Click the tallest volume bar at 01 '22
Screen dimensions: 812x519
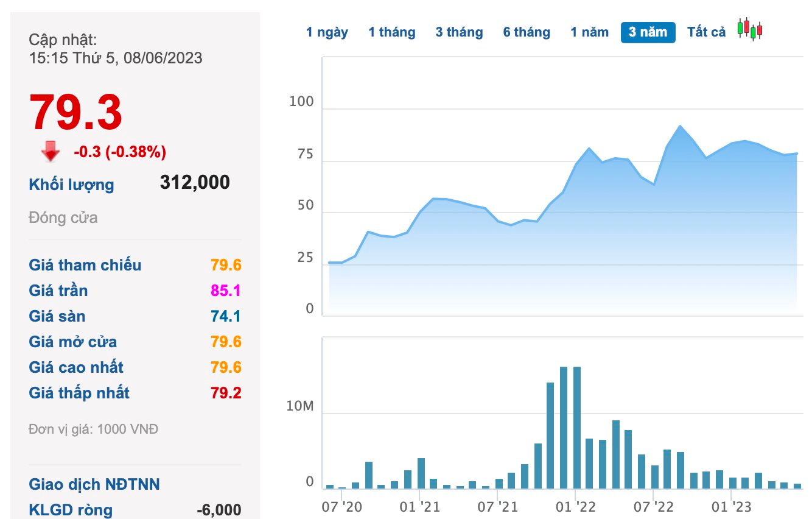coord(576,427)
